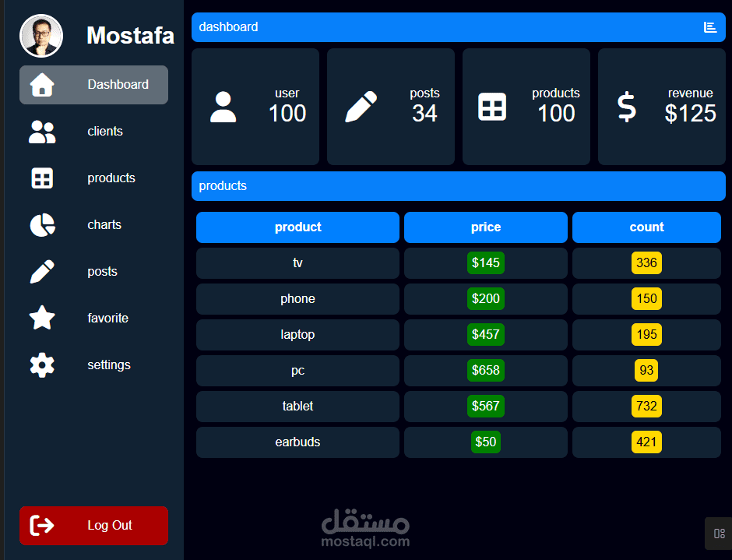Click the bar-chart icon in dashboard header
732x560 pixels.
[709, 26]
